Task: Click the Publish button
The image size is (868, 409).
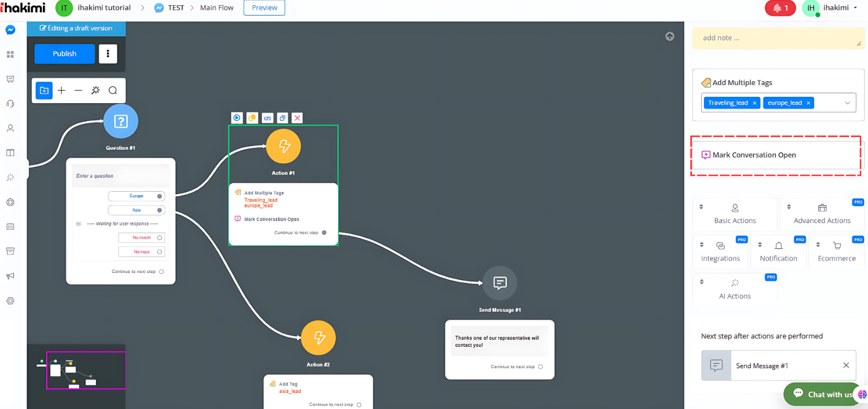Action: tap(64, 54)
